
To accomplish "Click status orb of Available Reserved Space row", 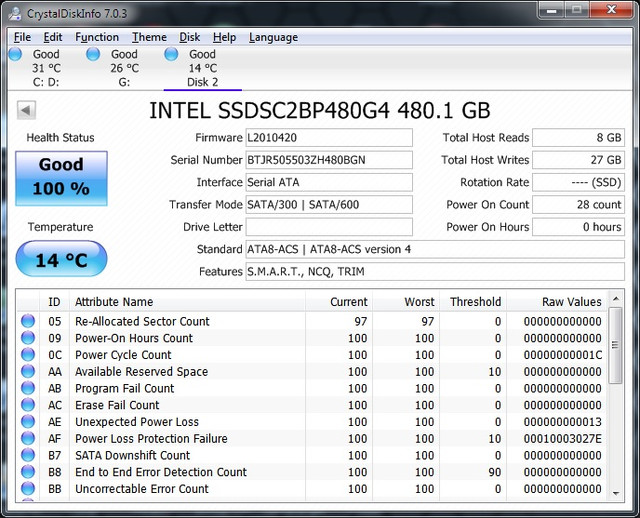I will 28,371.
